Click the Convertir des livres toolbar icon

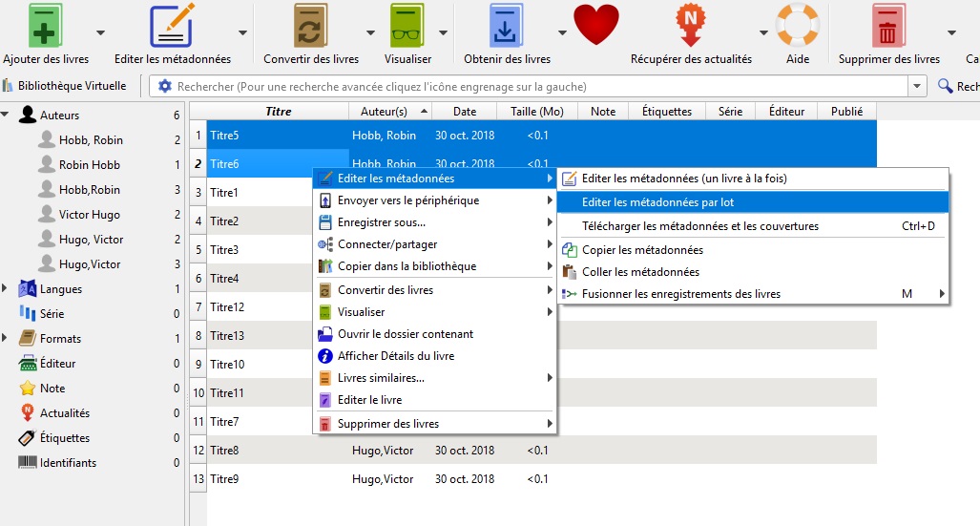pyautogui.click(x=311, y=26)
